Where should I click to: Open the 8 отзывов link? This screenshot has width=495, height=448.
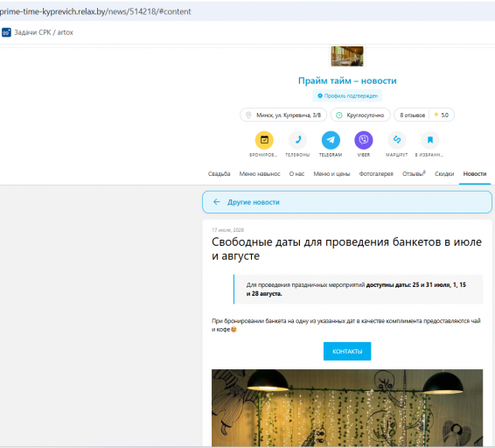pyautogui.click(x=412, y=115)
